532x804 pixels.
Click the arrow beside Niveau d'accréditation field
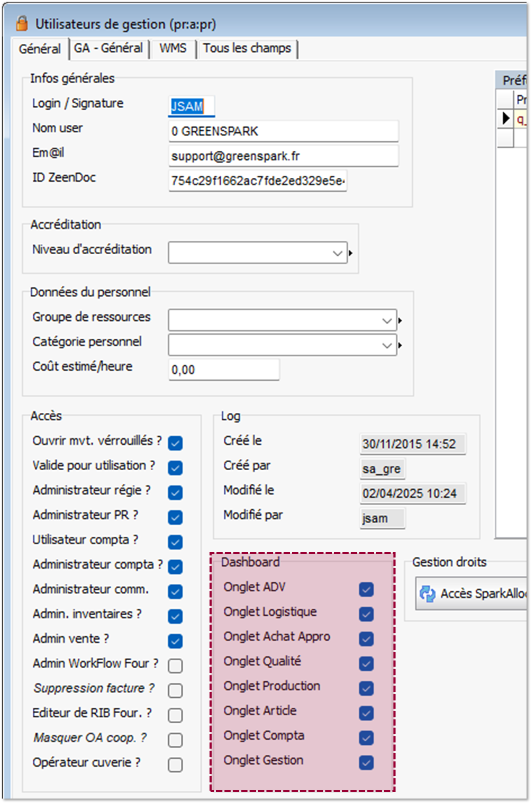pyautogui.click(x=351, y=253)
